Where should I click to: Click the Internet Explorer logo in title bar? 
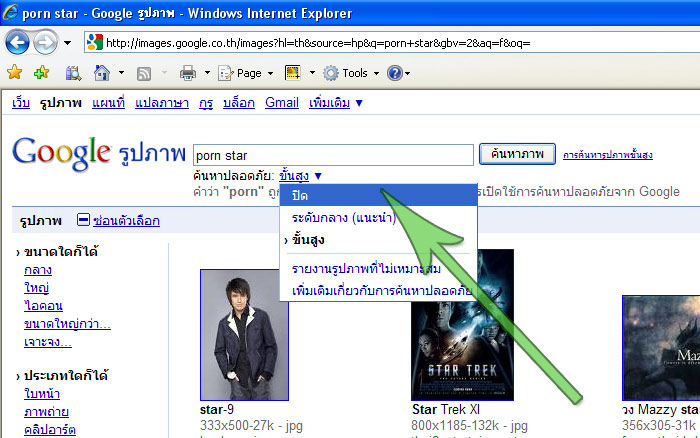10,13
